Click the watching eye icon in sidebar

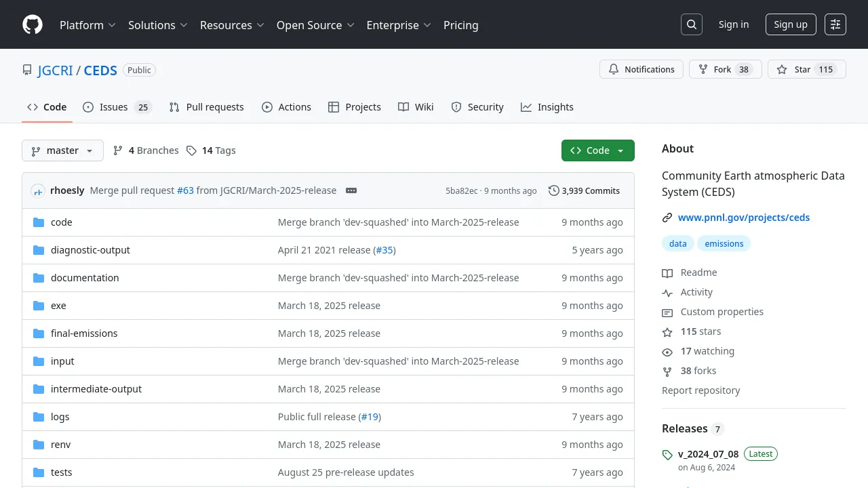[x=667, y=351]
